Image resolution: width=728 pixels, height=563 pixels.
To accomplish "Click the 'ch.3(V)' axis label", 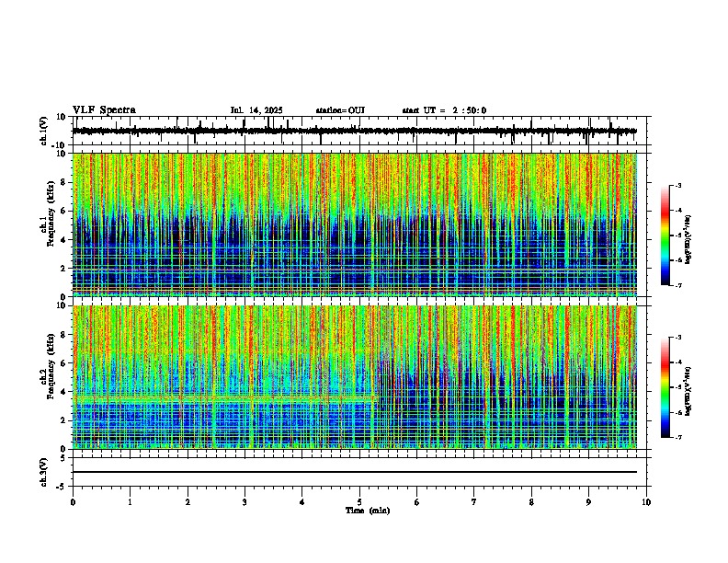I will pos(43,472).
